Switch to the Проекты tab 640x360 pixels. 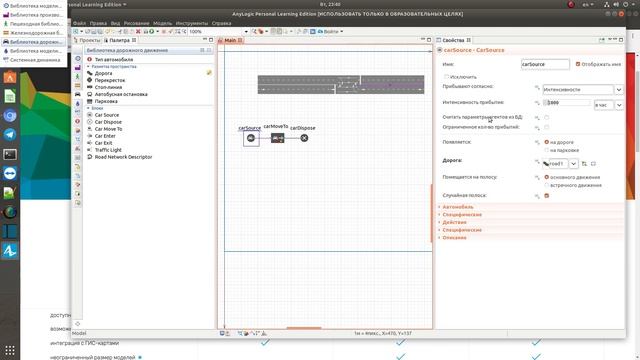(x=87, y=40)
